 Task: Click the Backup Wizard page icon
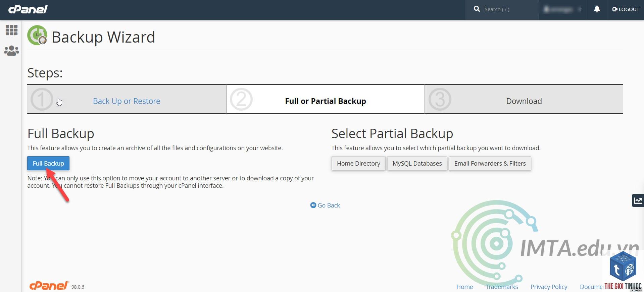point(37,35)
